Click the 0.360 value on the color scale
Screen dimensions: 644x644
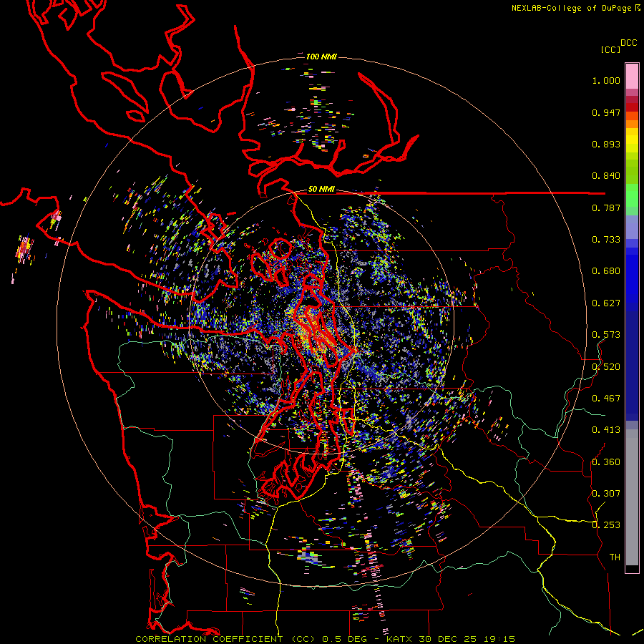606,462
